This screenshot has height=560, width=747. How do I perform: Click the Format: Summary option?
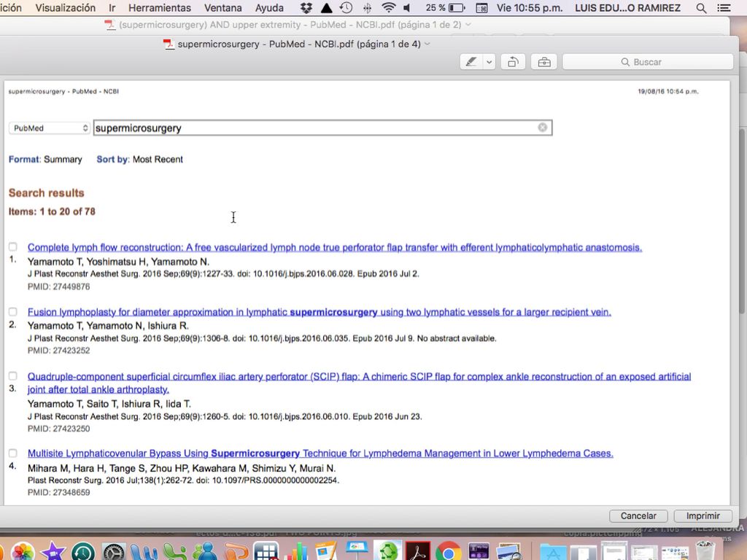(45, 160)
